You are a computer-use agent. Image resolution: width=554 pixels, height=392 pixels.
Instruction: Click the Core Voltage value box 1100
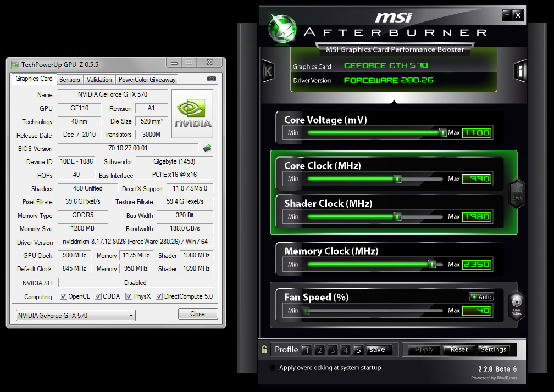tap(477, 133)
